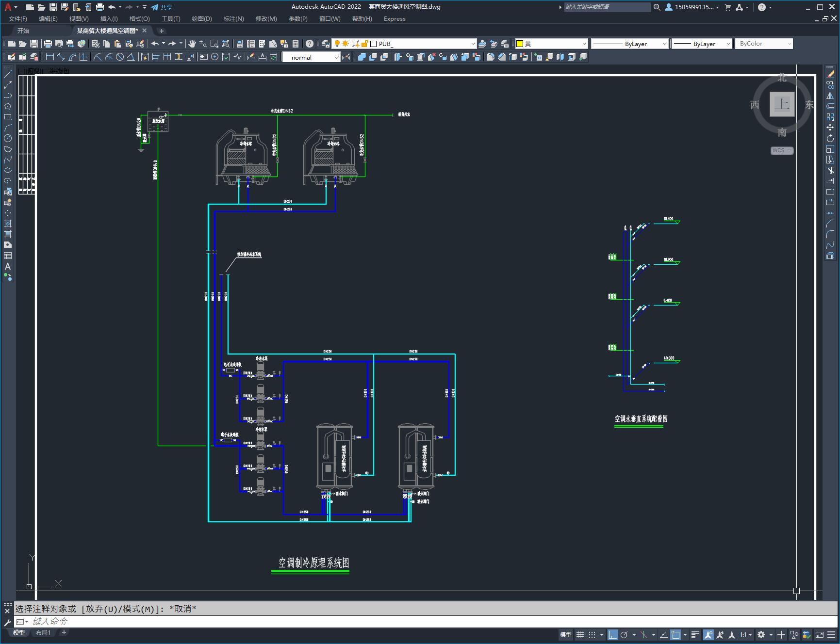Open the Plot printer icon in Quick Access toolbar
Screen dimensions: 840x644
(99, 7)
